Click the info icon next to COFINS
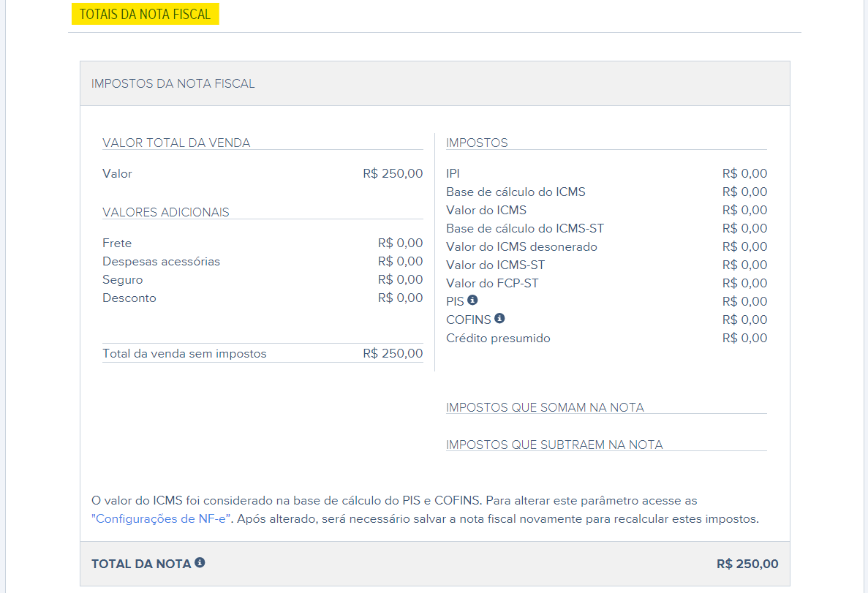The image size is (868, 593). coord(499,318)
